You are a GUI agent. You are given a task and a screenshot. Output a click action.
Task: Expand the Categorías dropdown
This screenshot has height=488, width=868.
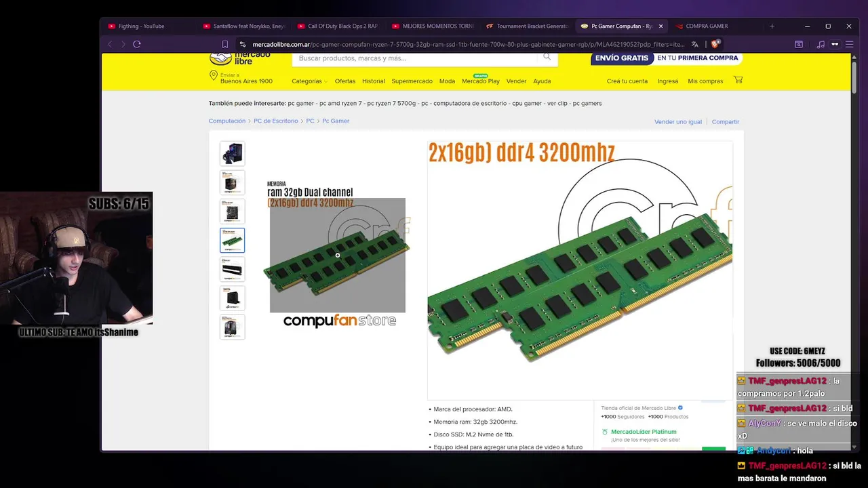click(309, 81)
